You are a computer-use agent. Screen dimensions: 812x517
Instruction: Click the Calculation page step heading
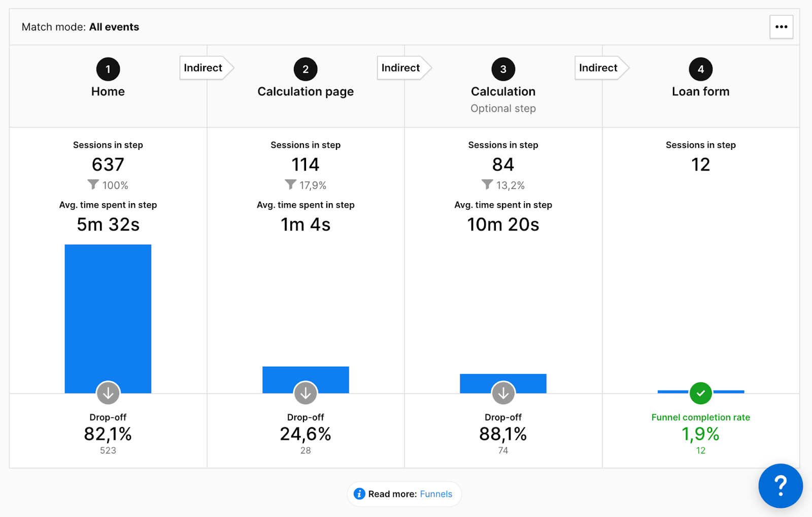click(306, 91)
